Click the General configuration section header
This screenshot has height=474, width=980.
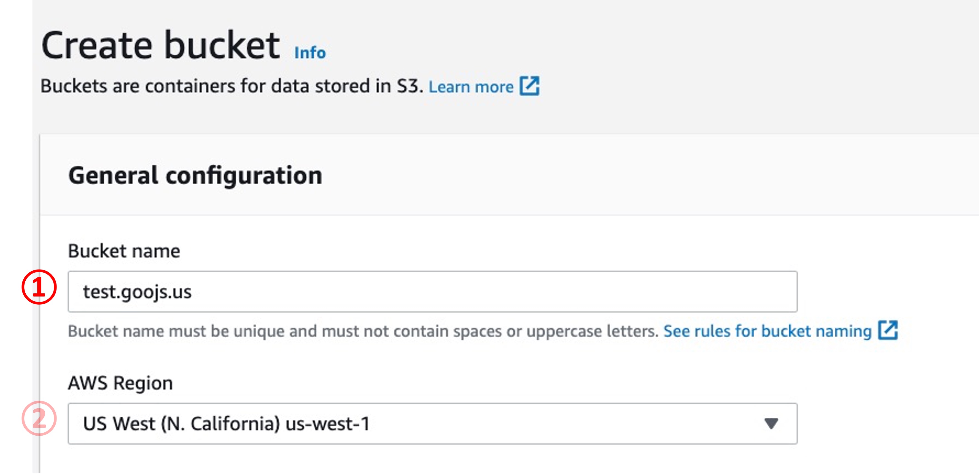pos(195,175)
